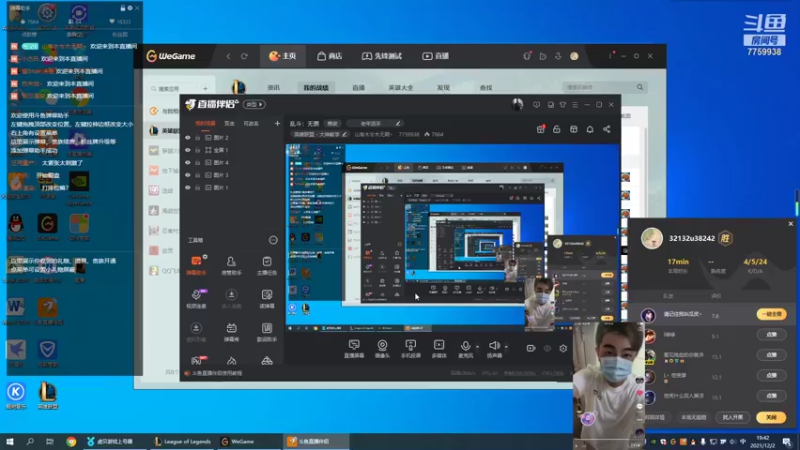Toggle the lock on the 图片 2 layer

pos(197,138)
